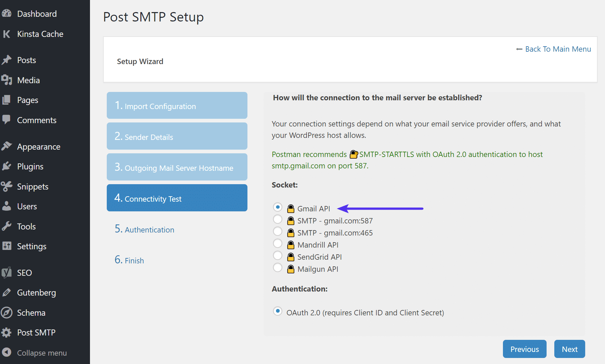
Task: Open the Post SMTP plugin menu
Action: pyautogui.click(x=36, y=332)
